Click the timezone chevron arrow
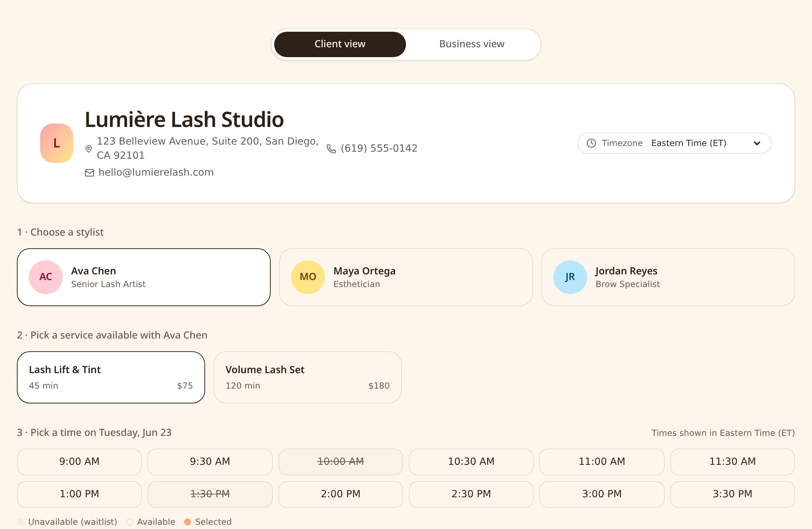 757,143
